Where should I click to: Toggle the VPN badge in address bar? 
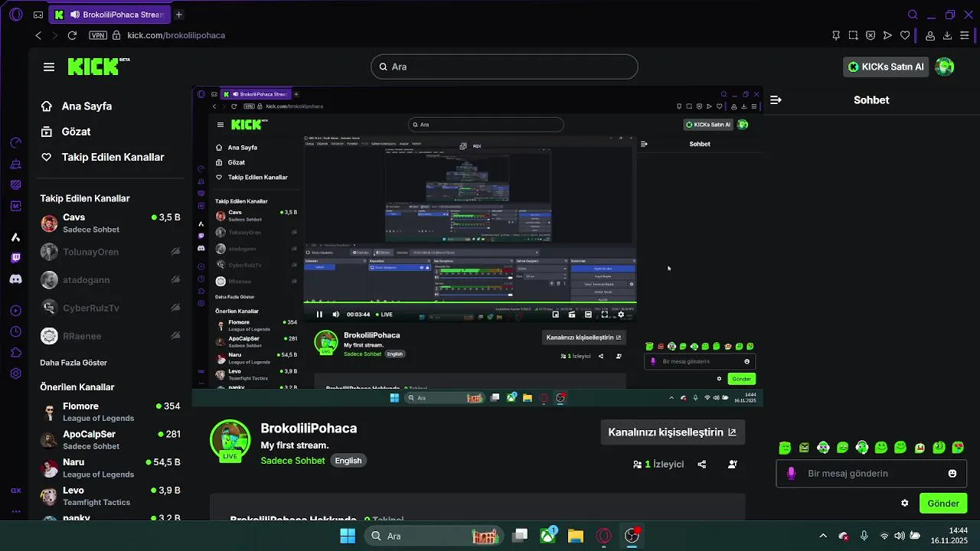tap(98, 35)
